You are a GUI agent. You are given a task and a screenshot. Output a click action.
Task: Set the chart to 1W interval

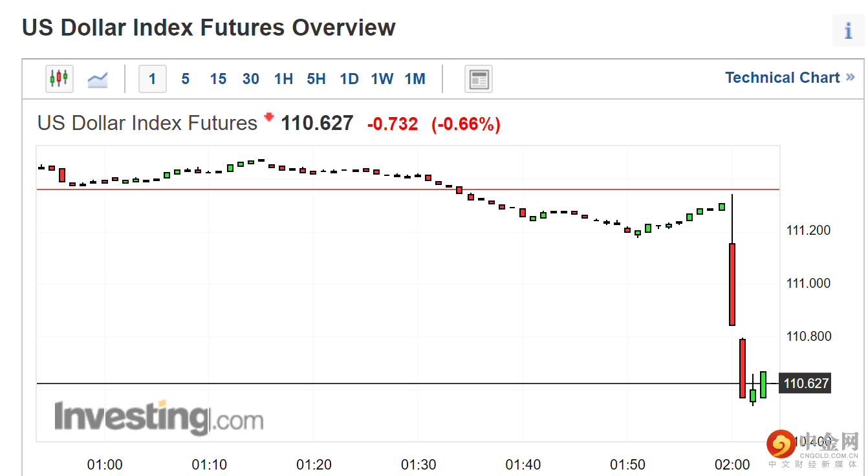coord(382,79)
